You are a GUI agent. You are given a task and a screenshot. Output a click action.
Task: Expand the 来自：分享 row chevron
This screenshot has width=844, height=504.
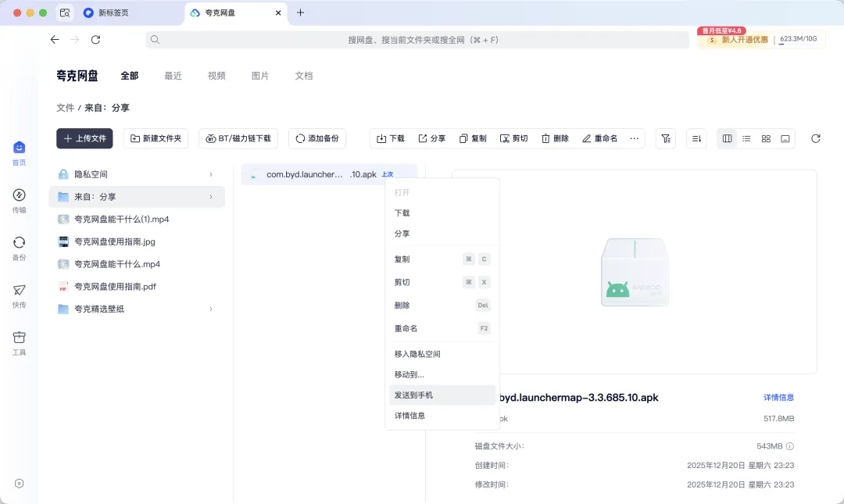pos(211,197)
